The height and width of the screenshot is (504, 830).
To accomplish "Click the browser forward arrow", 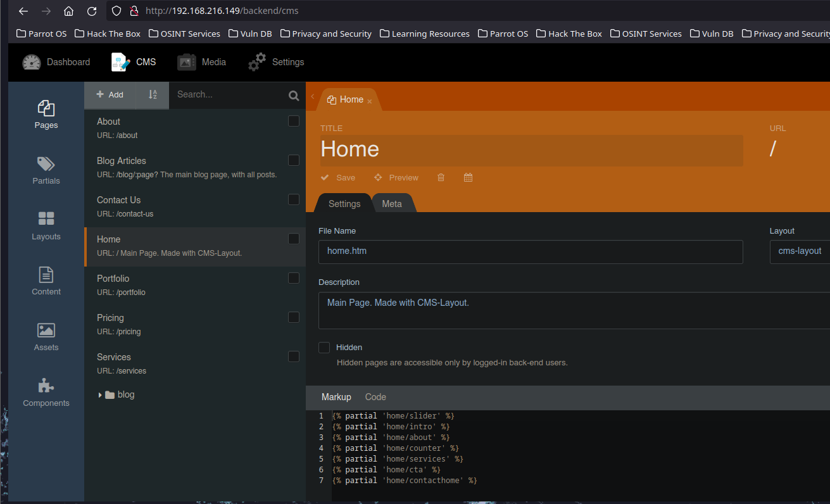I will (46, 11).
